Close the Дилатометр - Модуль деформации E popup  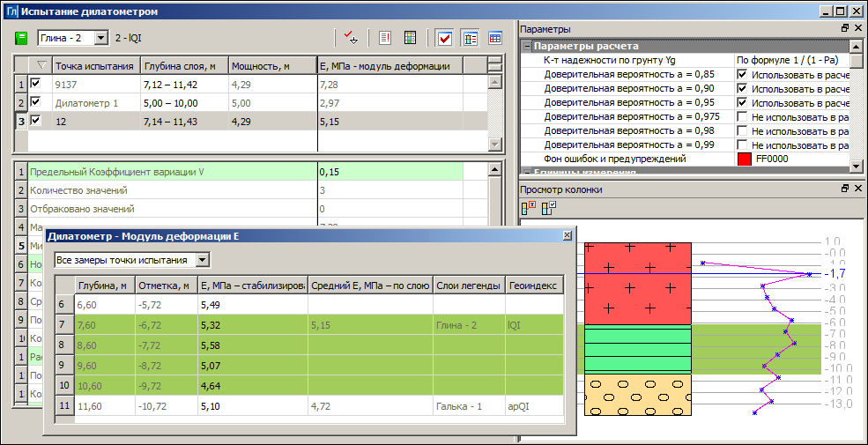pyautogui.click(x=567, y=235)
